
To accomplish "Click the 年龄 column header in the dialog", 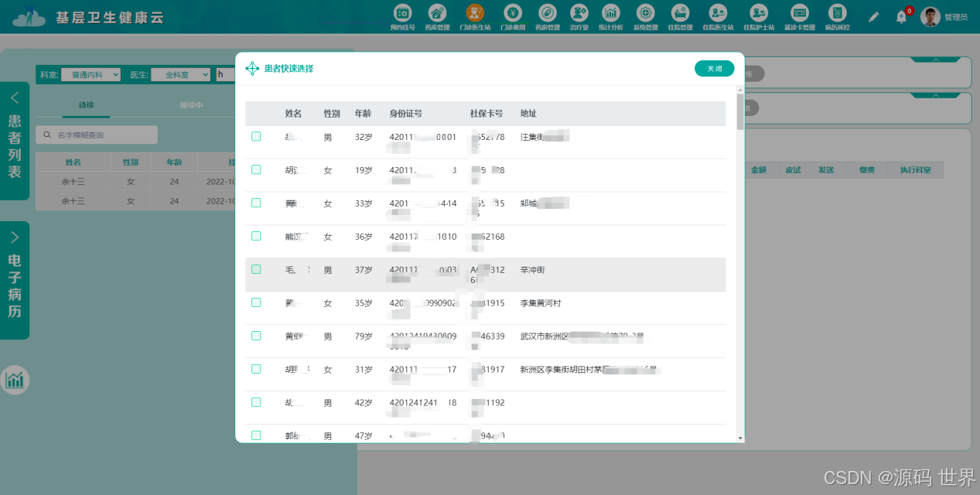I will coord(363,114).
